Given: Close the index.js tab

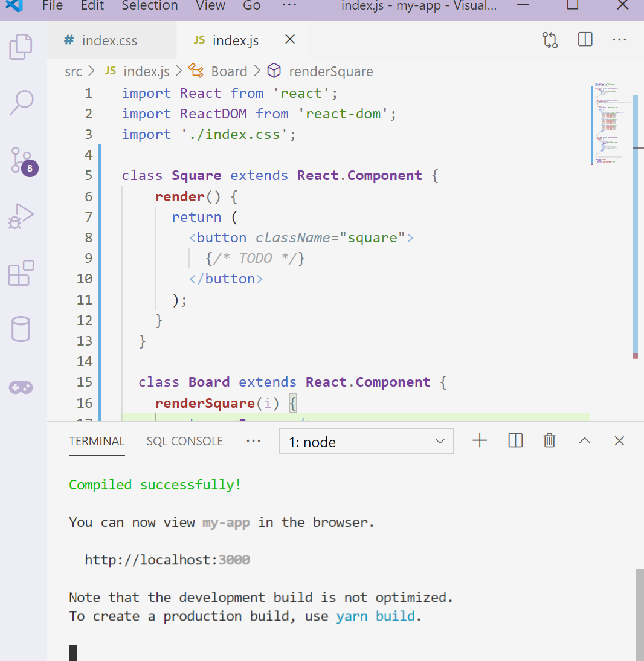Looking at the screenshot, I should [289, 40].
